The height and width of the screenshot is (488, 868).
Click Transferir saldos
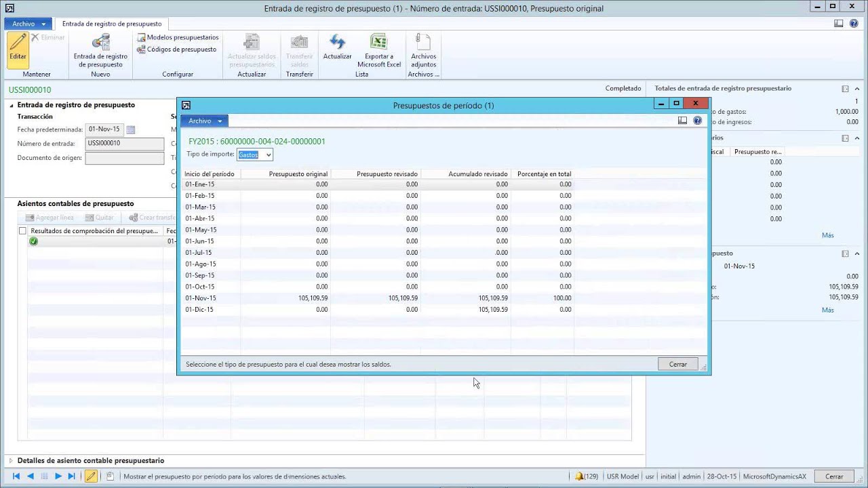[300, 51]
